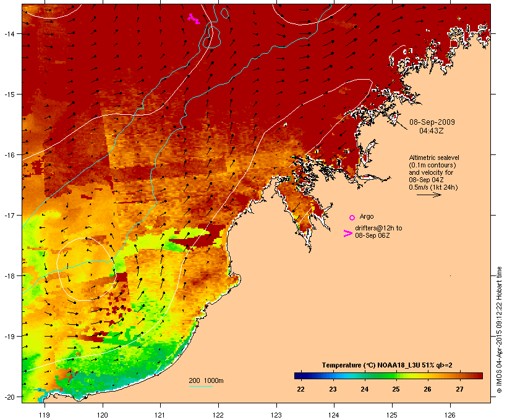Click the '(0.1m contours)' text
507x420 pixels.
432,165
